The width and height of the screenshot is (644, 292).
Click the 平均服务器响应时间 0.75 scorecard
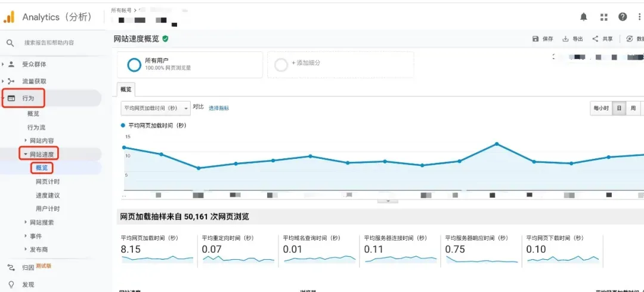pos(482,250)
